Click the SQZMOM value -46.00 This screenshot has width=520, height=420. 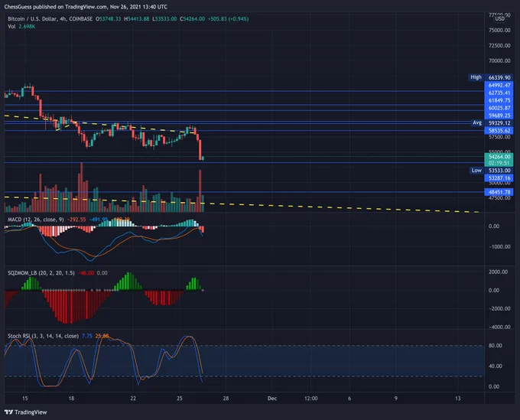[x=86, y=272]
